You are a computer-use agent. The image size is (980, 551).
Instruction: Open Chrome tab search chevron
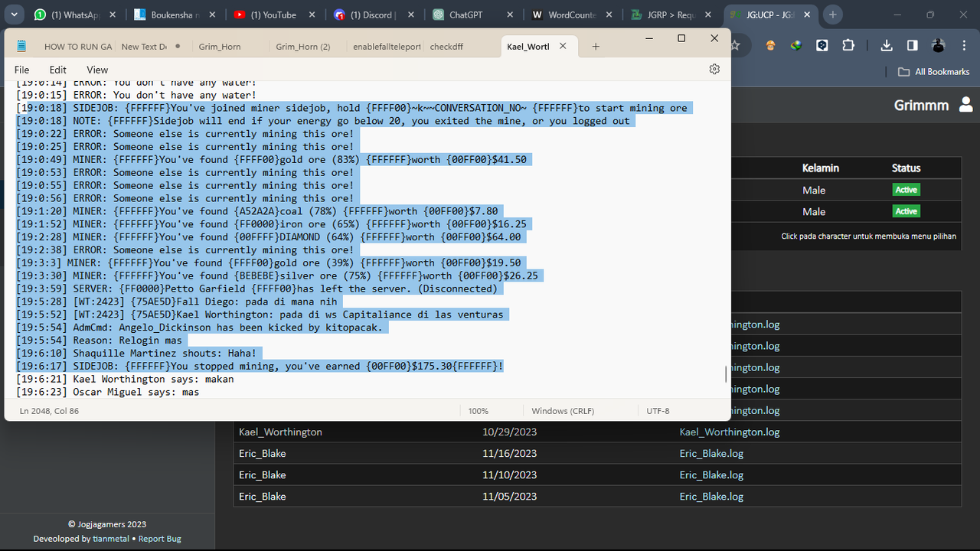[15, 15]
